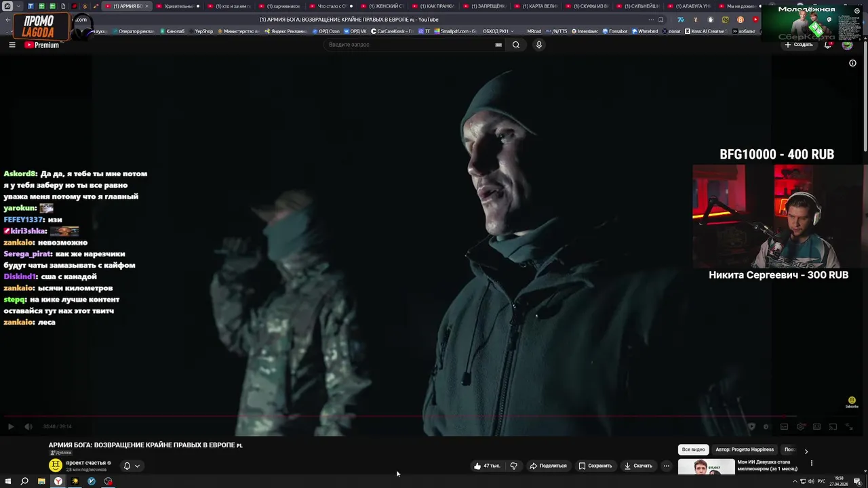The width and height of the screenshot is (868, 488).
Task: Bookmark page via address bar icon
Action: tap(661, 20)
